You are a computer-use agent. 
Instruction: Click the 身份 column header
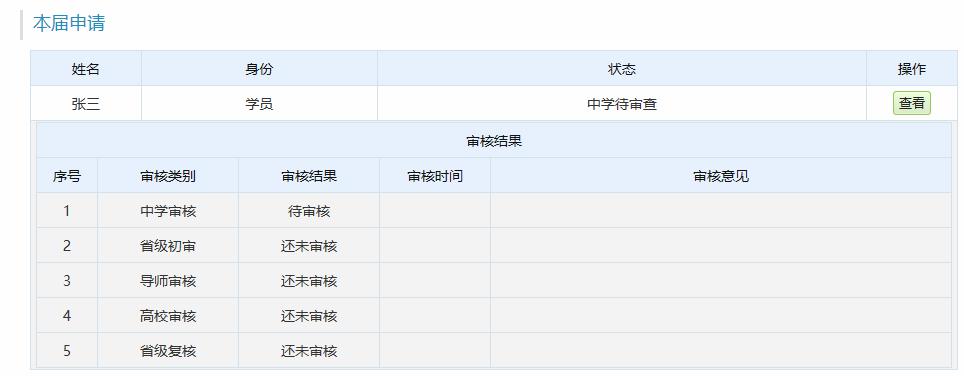[x=259, y=69]
